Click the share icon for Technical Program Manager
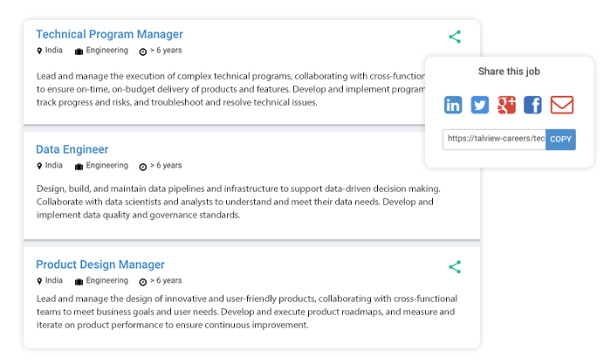This screenshot has width=611, height=364. [x=455, y=37]
